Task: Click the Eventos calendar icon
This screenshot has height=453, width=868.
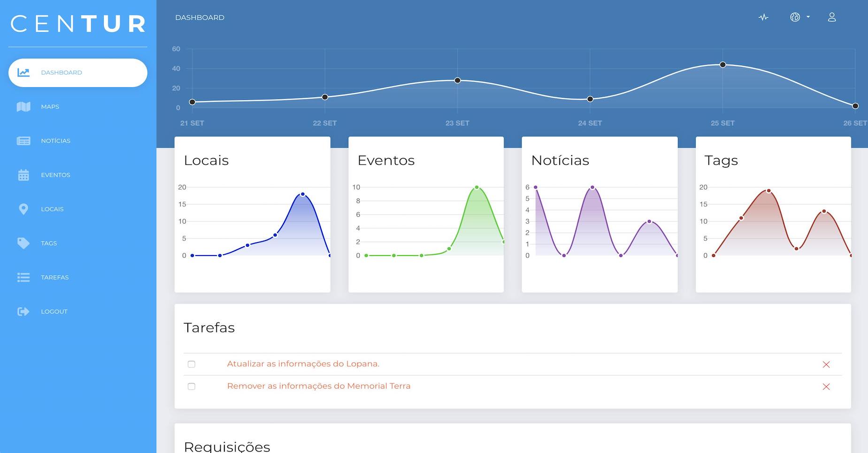Action: 23,175
